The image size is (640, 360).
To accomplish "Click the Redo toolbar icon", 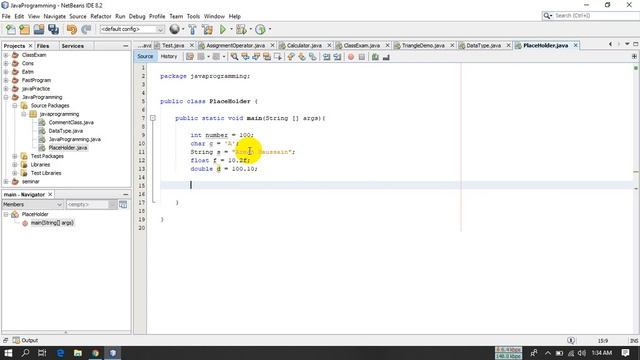I will (86, 29).
